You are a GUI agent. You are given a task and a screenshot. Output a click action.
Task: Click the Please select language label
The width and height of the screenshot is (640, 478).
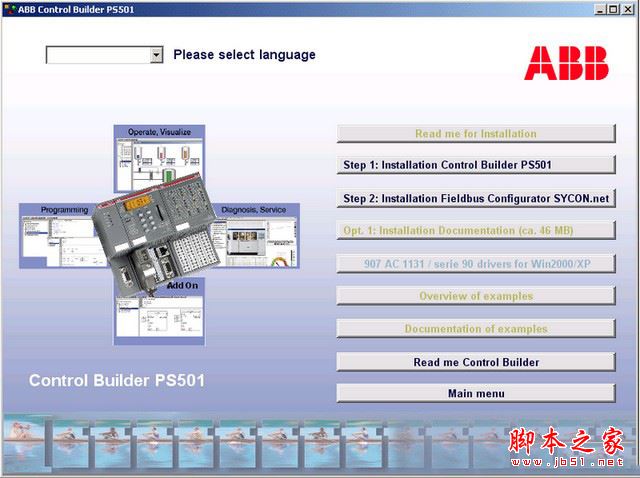click(244, 55)
